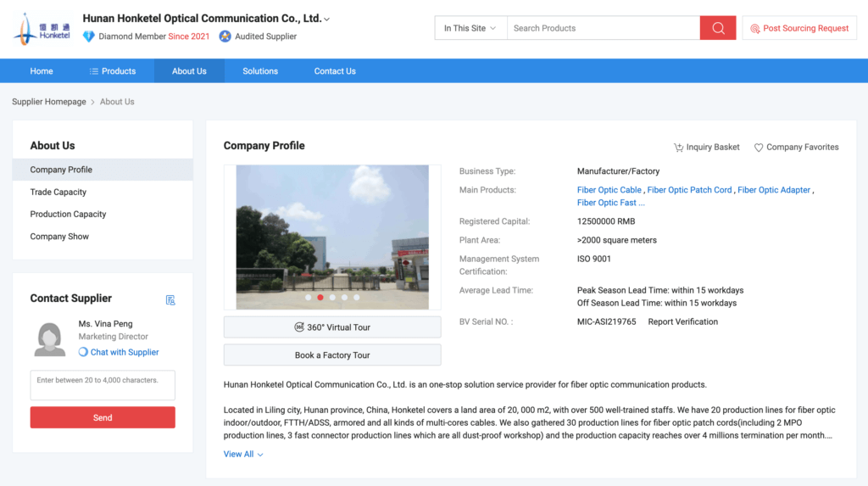
Task: Open the Fiber Optic Patch Cord link
Action: pyautogui.click(x=689, y=190)
